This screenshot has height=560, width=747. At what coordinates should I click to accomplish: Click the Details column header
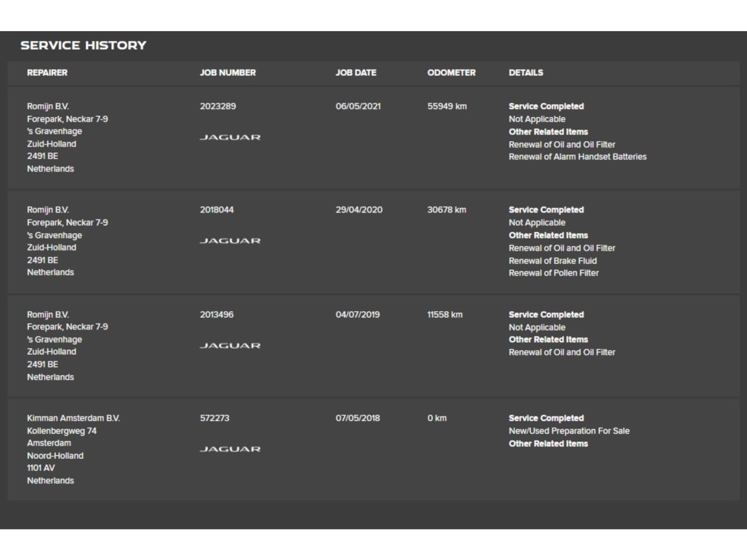tap(526, 72)
